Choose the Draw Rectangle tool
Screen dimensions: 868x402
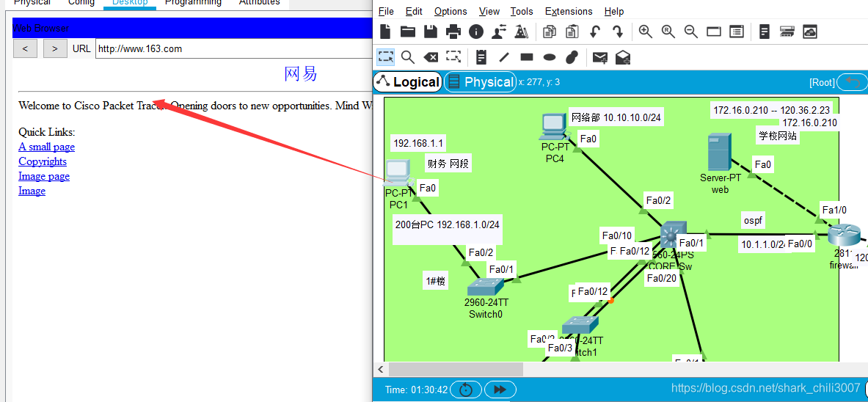tap(526, 56)
